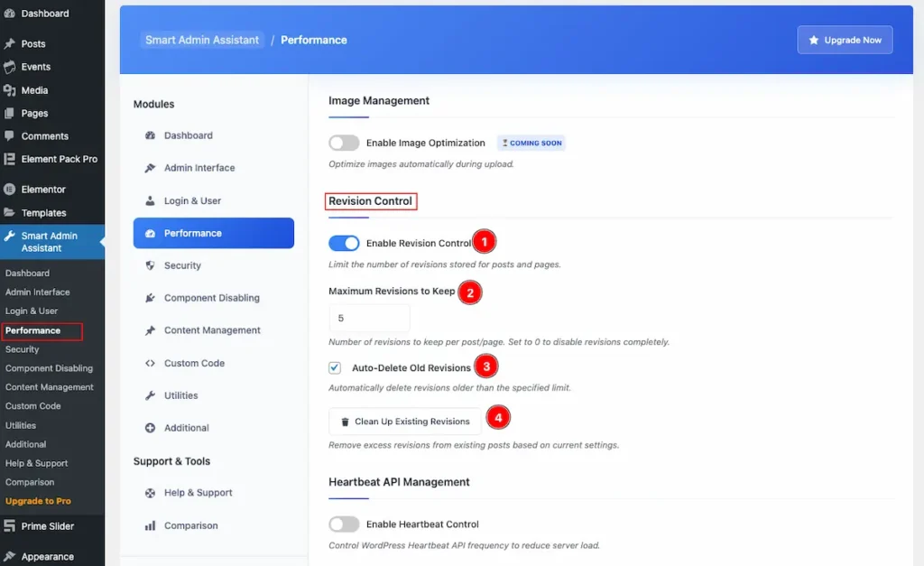This screenshot has width=924, height=566.
Task: Click the Component Disabling plug icon
Action: pyautogui.click(x=151, y=298)
